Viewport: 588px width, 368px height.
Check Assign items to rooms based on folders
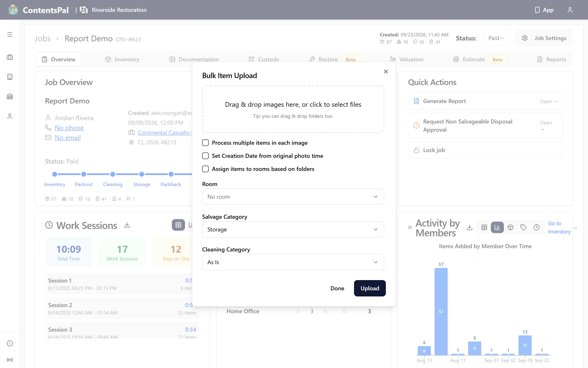205,169
